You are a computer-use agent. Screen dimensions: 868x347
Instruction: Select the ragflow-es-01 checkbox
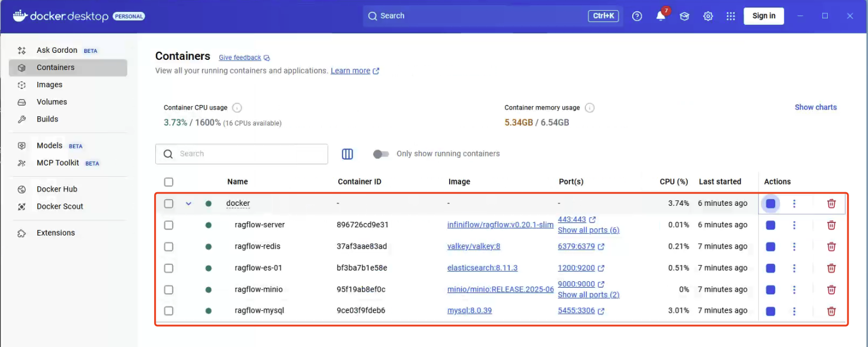click(169, 268)
